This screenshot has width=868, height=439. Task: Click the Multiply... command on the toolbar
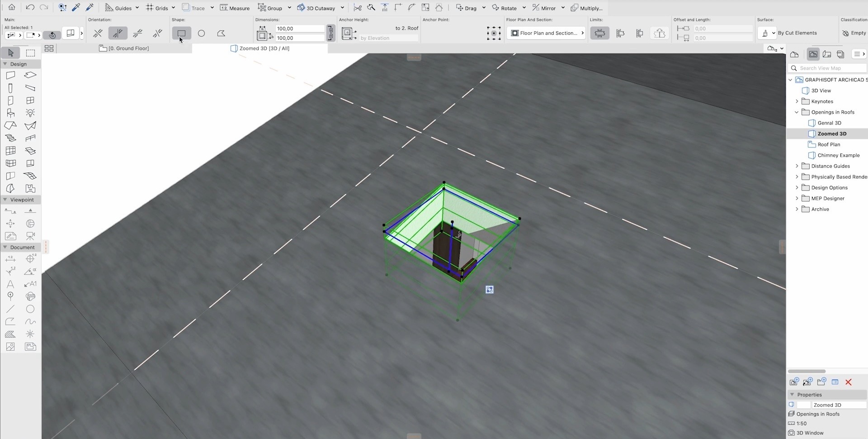[587, 8]
